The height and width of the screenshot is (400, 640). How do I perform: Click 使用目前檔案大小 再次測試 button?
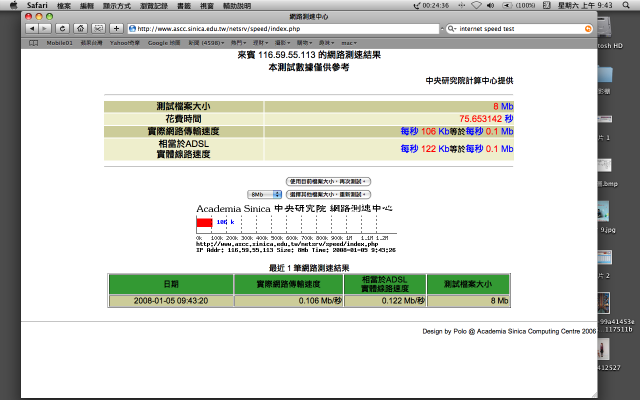pos(328,181)
